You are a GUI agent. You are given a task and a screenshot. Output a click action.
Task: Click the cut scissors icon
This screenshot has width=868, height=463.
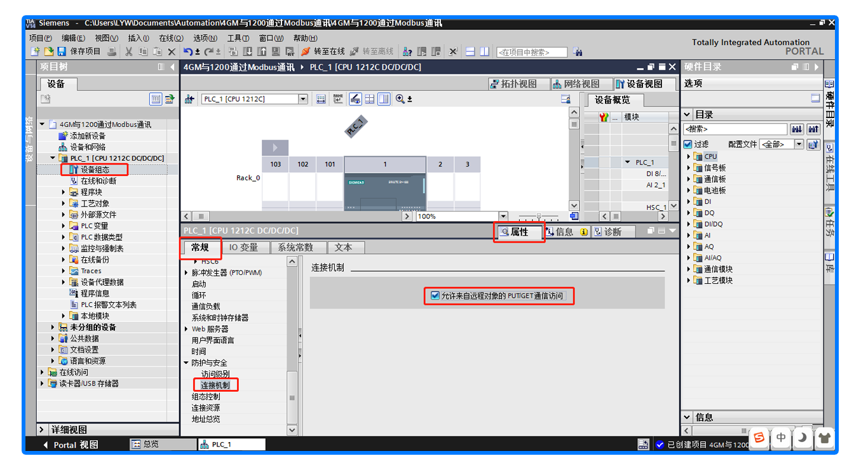coord(129,51)
